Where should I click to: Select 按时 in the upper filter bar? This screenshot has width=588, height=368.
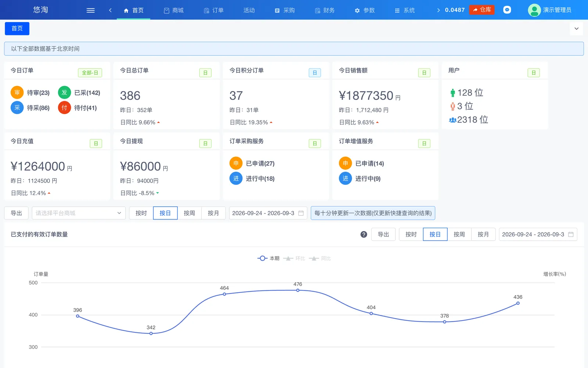(141, 213)
